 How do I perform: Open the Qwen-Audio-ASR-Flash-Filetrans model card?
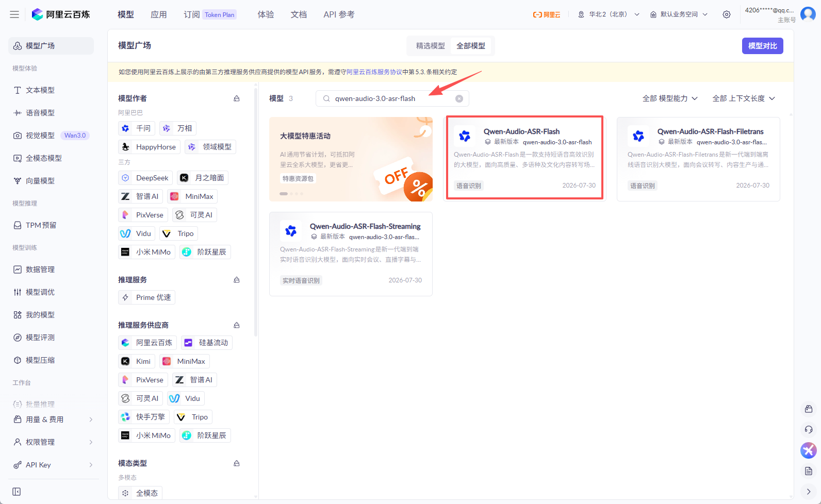(698, 159)
